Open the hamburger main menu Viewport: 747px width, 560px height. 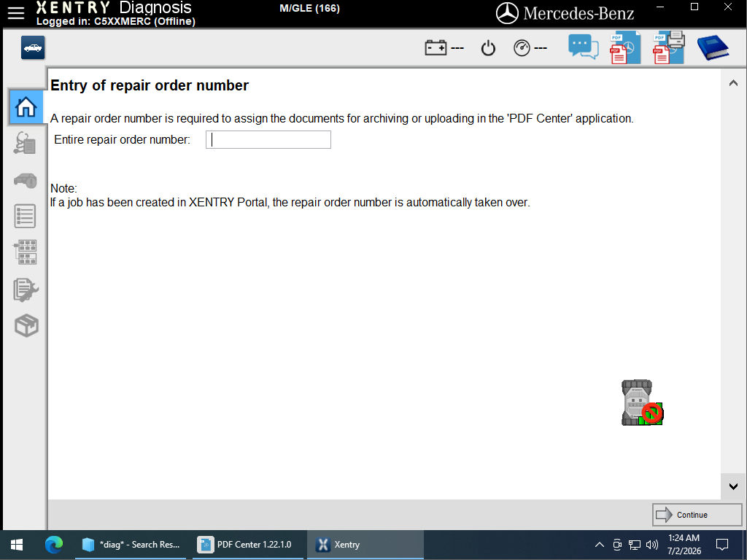(x=16, y=13)
